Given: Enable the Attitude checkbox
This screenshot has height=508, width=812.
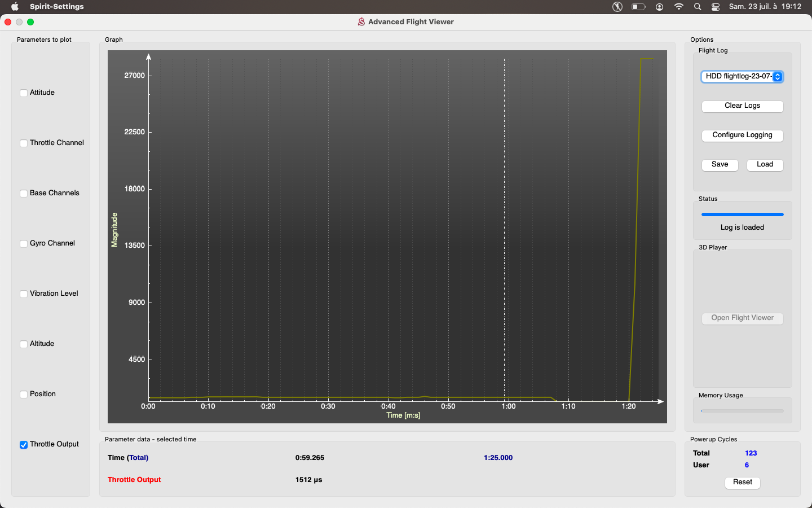Looking at the screenshot, I should [24, 93].
